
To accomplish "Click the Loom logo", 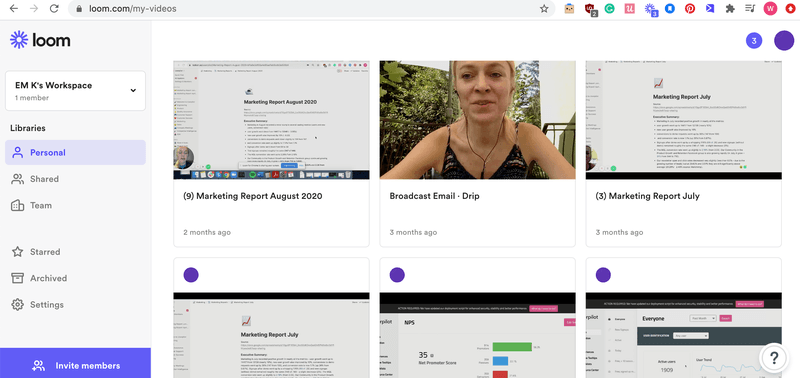I will point(40,40).
